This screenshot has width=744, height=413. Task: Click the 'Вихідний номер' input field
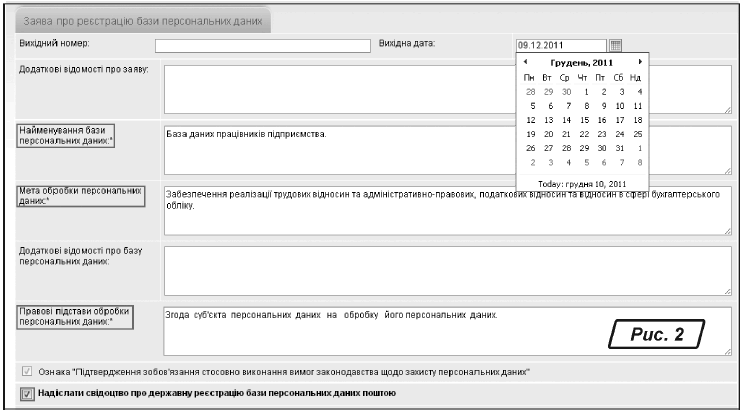257,45
